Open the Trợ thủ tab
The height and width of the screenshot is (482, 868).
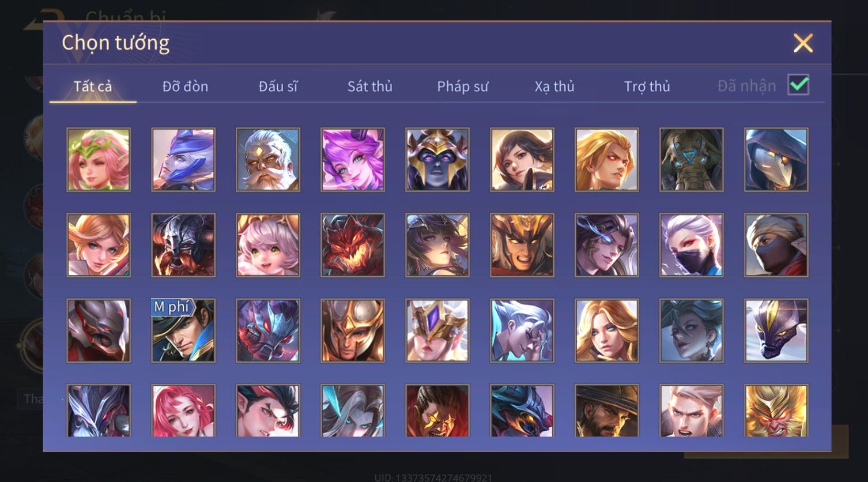[x=647, y=86]
